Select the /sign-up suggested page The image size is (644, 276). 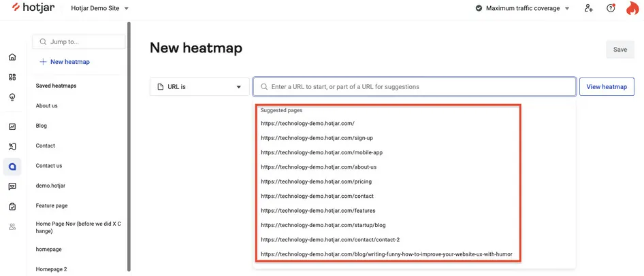(x=317, y=138)
